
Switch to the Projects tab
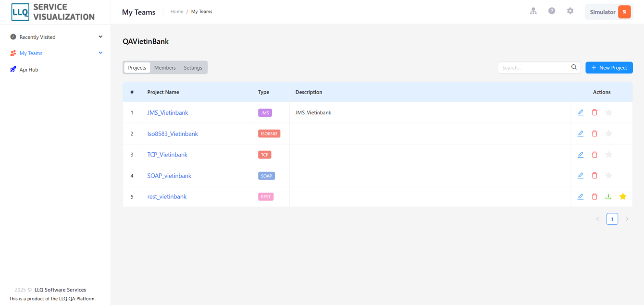(x=137, y=68)
